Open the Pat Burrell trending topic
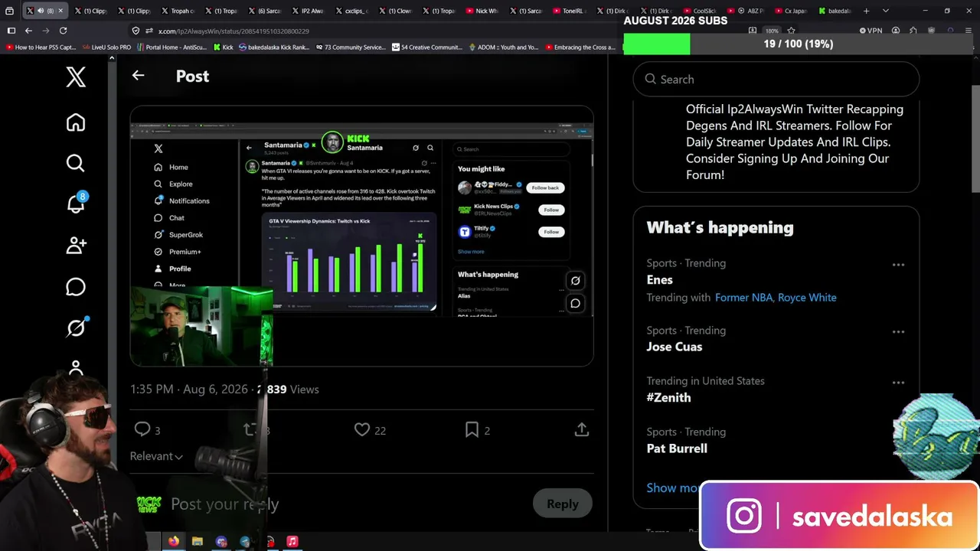This screenshot has height=551, width=980. [677, 448]
